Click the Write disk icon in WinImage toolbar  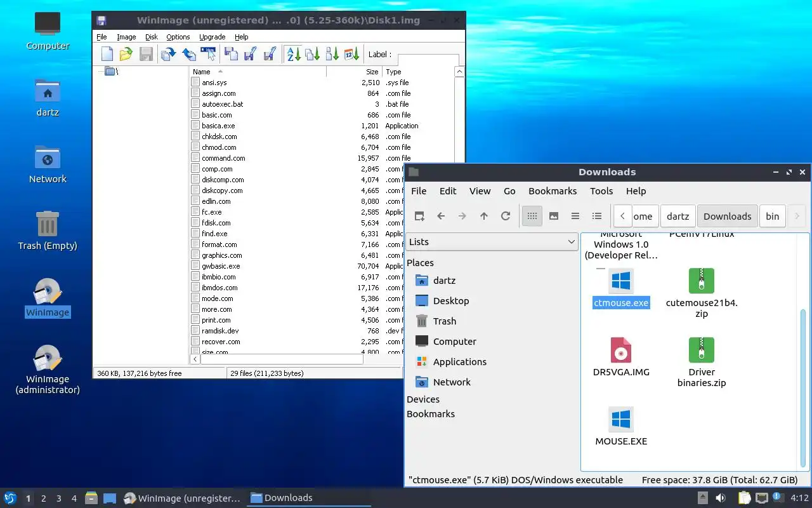(x=188, y=54)
